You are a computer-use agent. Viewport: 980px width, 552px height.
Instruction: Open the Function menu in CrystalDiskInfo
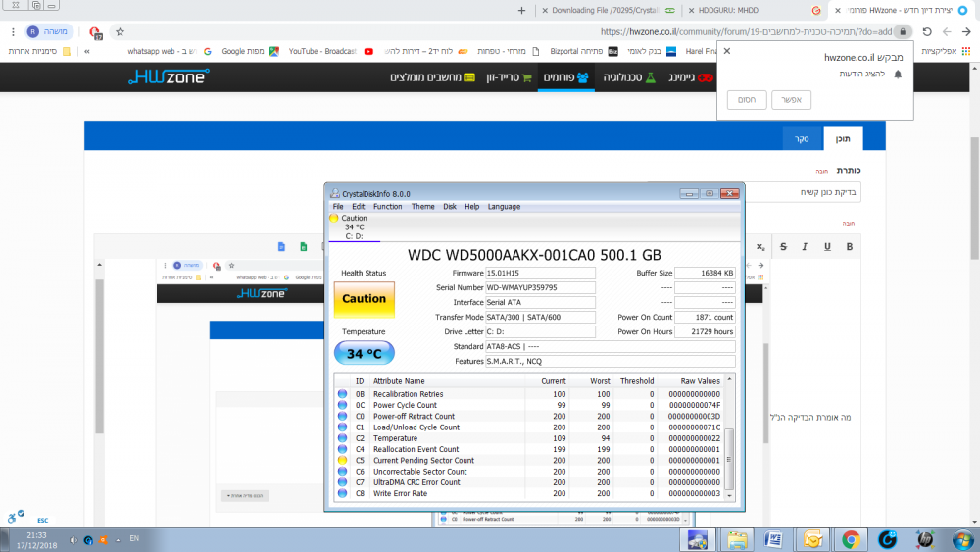click(387, 206)
